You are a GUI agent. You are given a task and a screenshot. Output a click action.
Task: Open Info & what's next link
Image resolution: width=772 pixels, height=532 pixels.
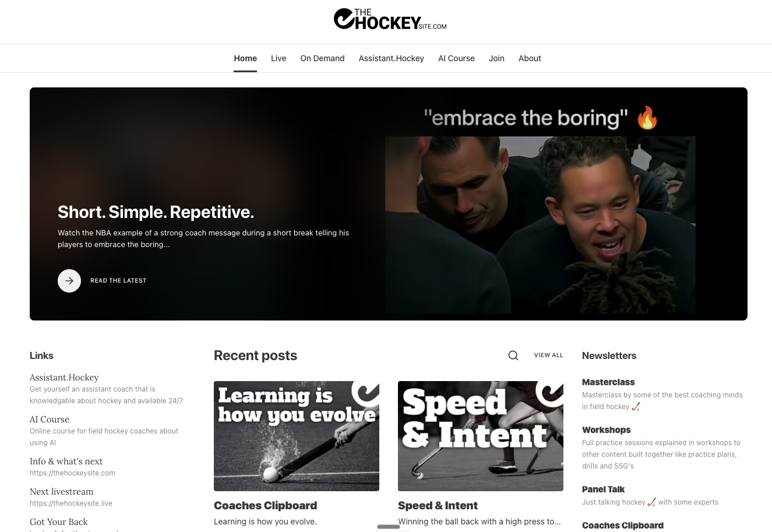point(66,461)
